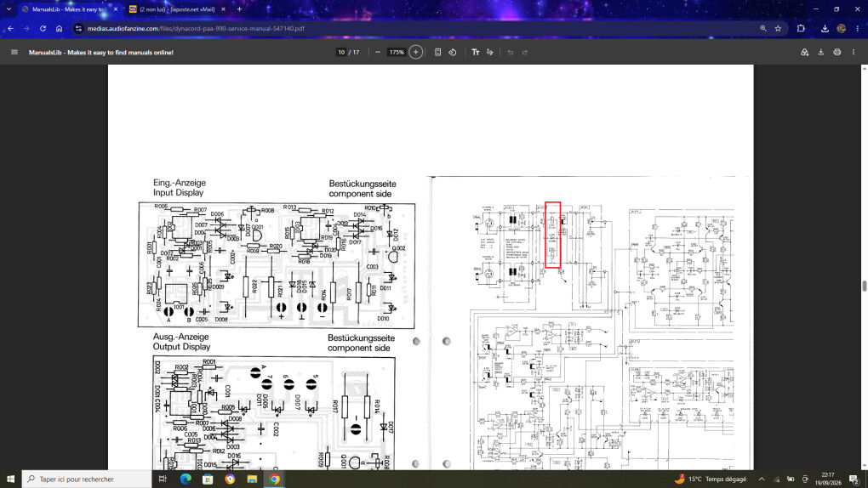Image resolution: width=868 pixels, height=488 pixels.
Task: Toggle fit to page view
Action: click(x=437, y=52)
